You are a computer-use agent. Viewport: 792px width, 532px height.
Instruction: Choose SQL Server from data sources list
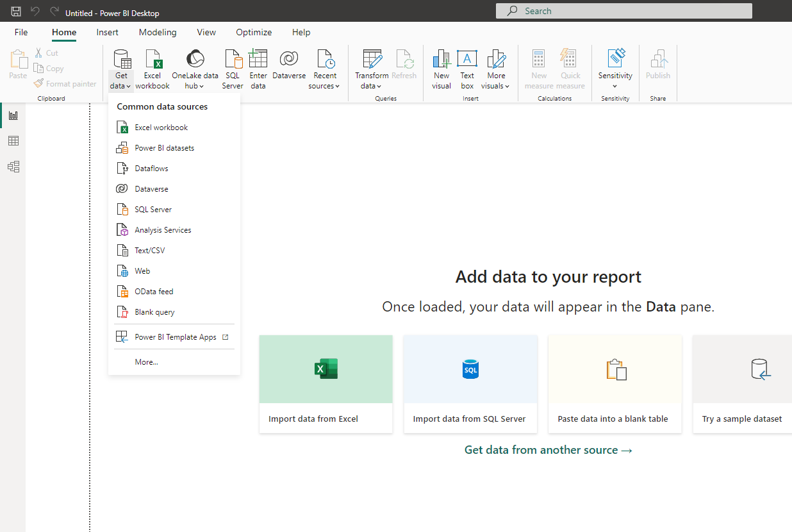(x=174, y=210)
